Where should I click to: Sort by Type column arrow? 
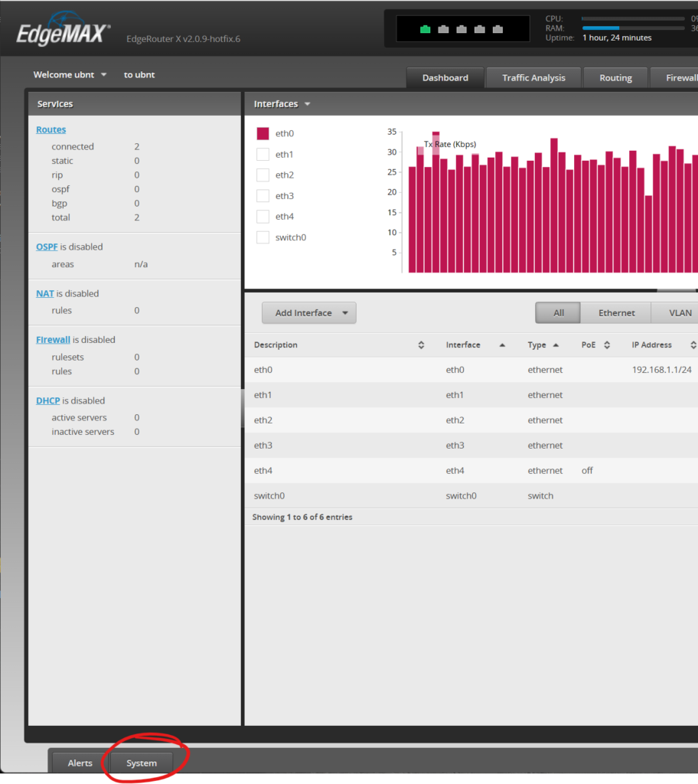click(556, 345)
